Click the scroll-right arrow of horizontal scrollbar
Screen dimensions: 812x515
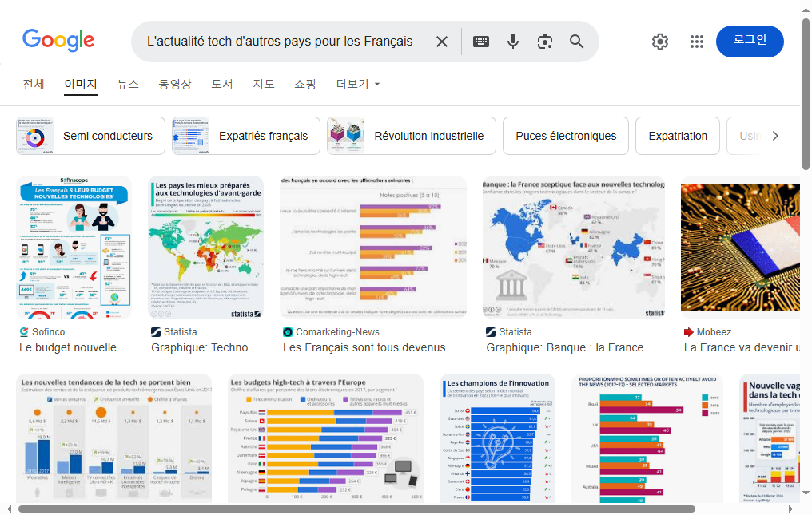click(790, 509)
